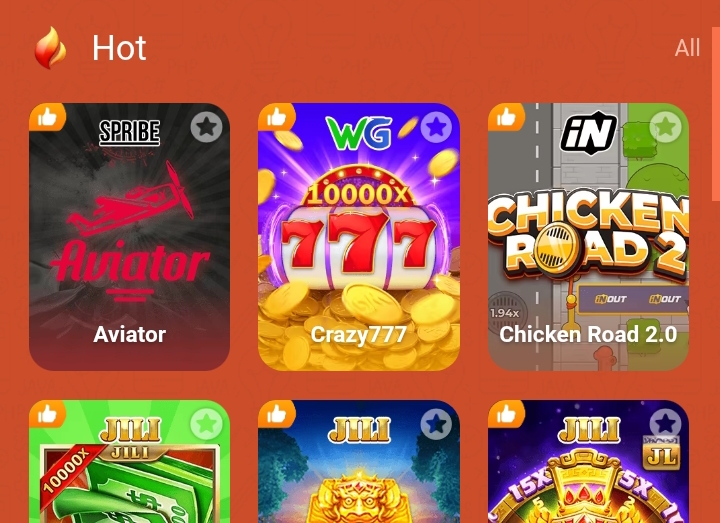
Task: Click the Hot section heading text
Action: click(x=119, y=48)
